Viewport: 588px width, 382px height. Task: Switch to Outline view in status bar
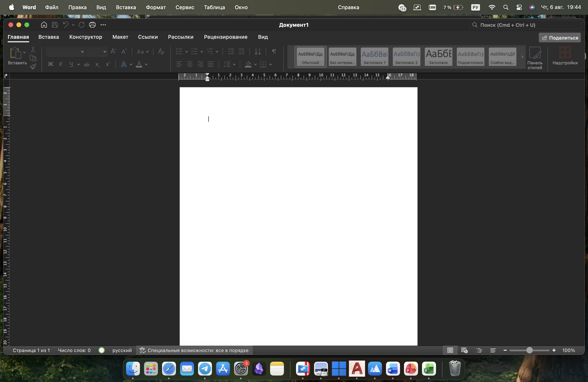coord(479,350)
